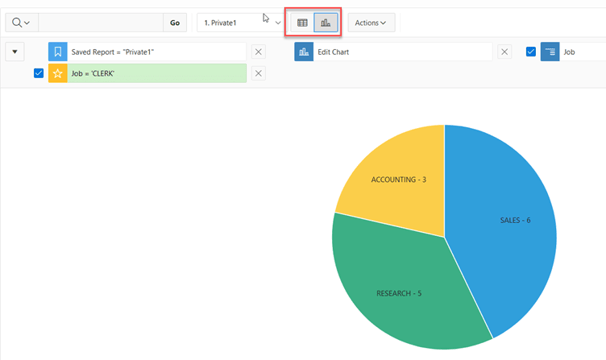This screenshot has height=360, width=606.
Task: Disable the Job = 'CLERK' highlight checkbox
Action: coord(39,73)
